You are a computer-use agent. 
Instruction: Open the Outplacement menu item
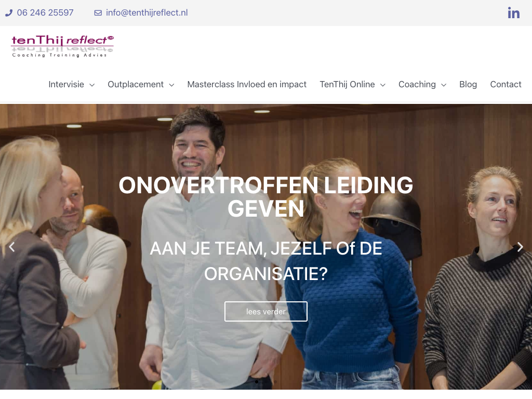click(x=136, y=84)
